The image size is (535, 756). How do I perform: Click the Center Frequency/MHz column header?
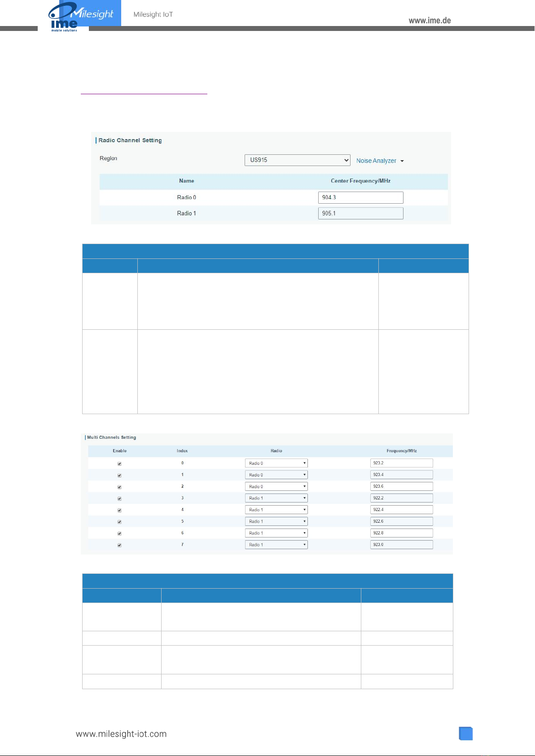coord(360,181)
